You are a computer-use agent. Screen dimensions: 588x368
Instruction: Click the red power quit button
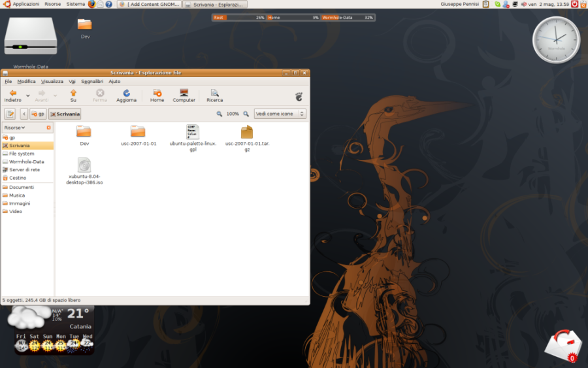pyautogui.click(x=574, y=4)
